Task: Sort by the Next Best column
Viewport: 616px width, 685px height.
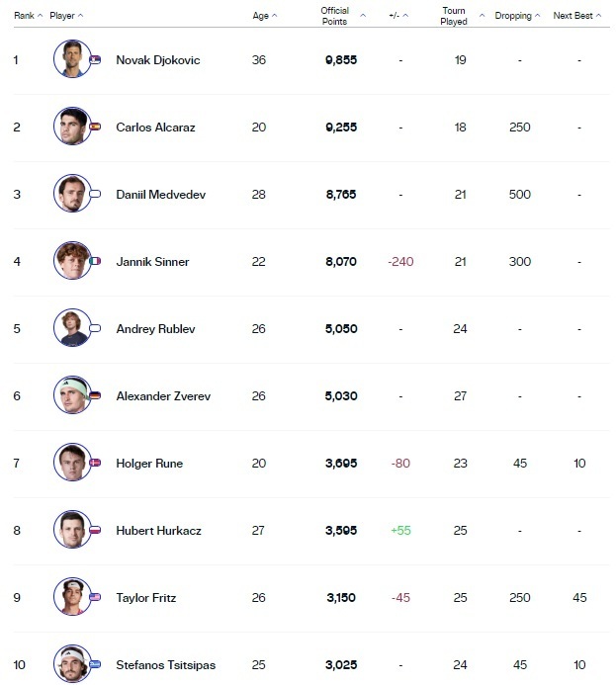Action: click(577, 16)
